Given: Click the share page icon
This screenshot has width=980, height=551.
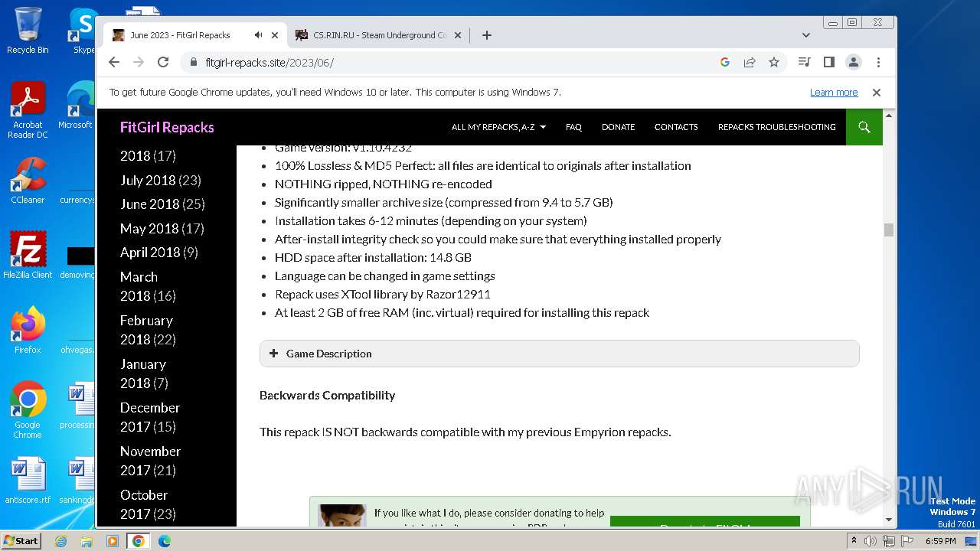Looking at the screenshot, I should (750, 62).
